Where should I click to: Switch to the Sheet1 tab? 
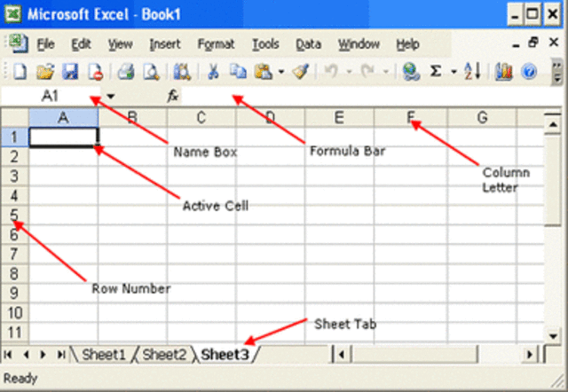pos(104,355)
